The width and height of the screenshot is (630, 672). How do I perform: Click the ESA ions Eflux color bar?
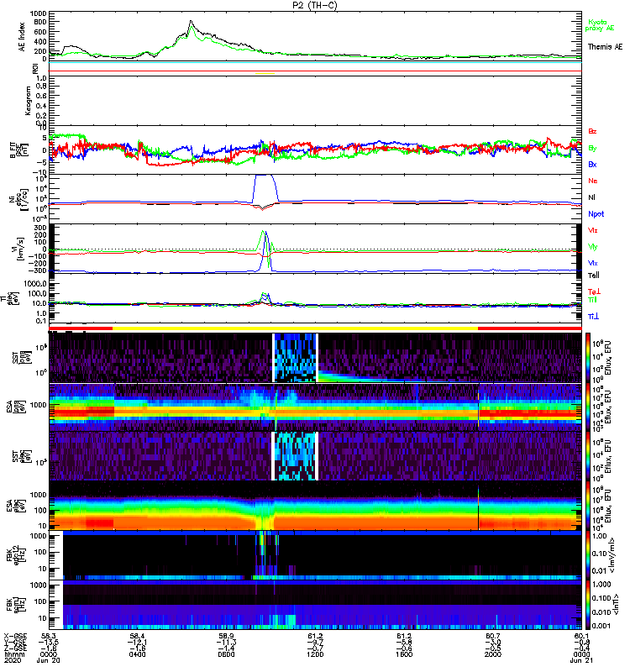pyautogui.click(x=588, y=407)
